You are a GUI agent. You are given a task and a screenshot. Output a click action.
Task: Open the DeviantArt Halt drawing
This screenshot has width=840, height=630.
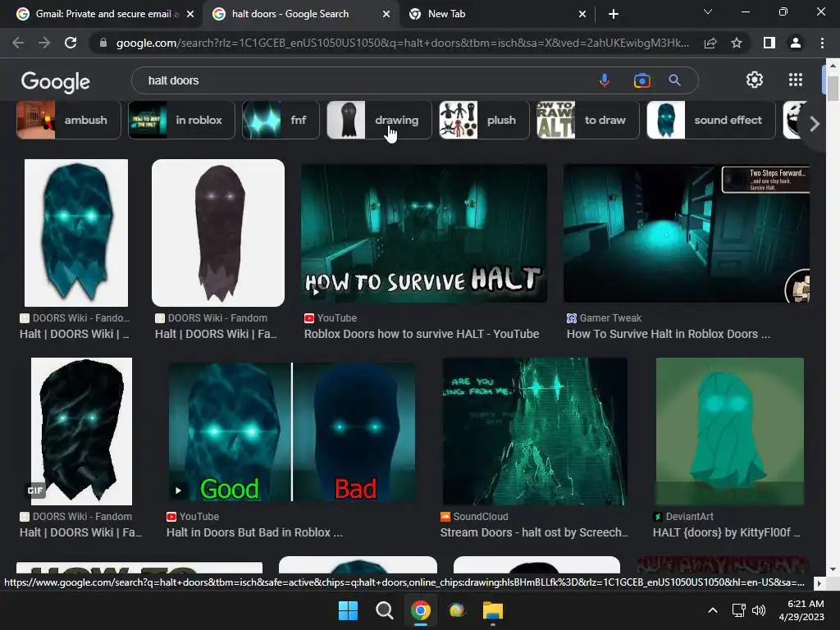coord(729,431)
